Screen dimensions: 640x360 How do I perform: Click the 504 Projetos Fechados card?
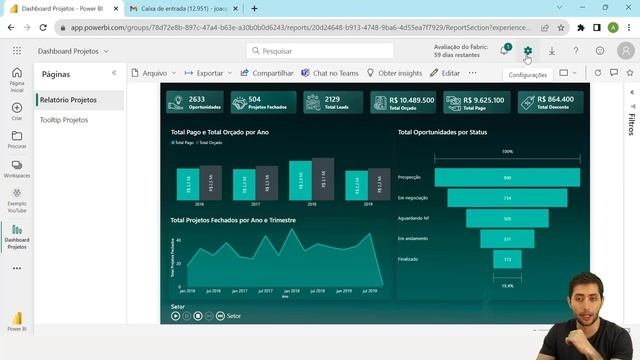pos(263,102)
